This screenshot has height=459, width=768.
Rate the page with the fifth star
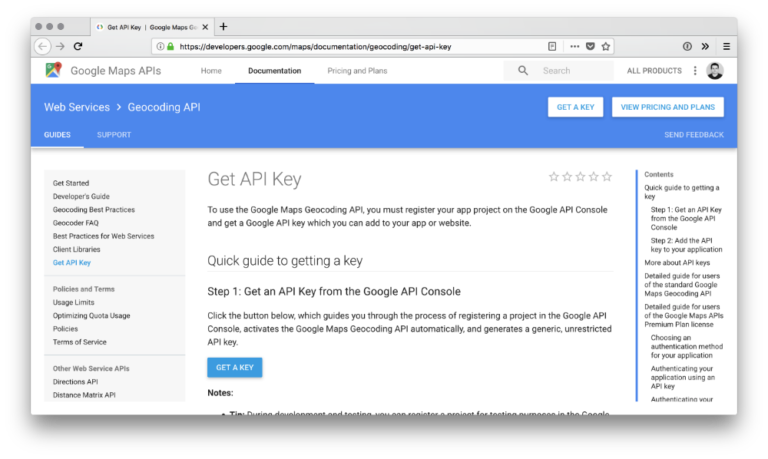point(607,177)
